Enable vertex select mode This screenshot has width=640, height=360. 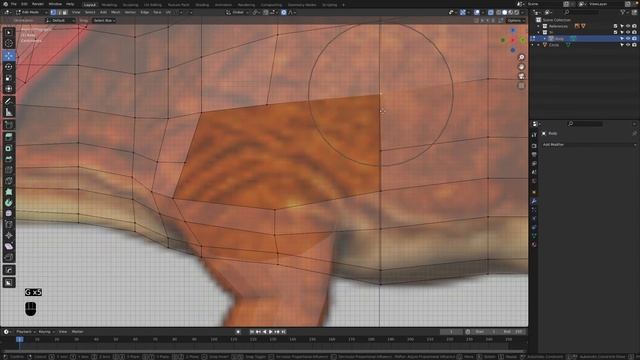point(53,12)
